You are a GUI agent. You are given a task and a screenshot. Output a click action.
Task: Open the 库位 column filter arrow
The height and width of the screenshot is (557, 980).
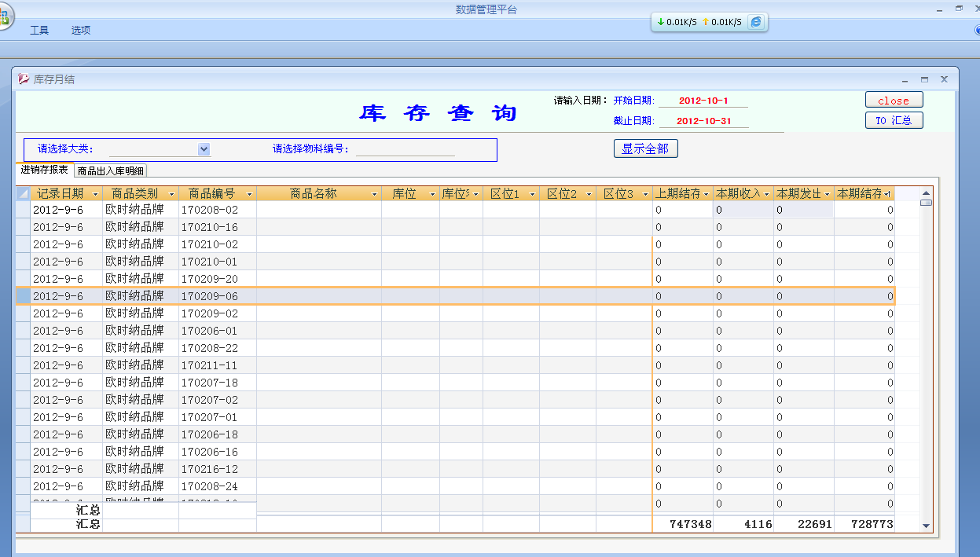(432, 194)
